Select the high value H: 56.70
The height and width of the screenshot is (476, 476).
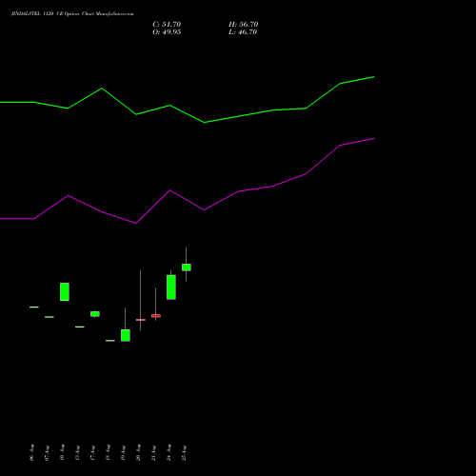pyautogui.click(x=243, y=25)
